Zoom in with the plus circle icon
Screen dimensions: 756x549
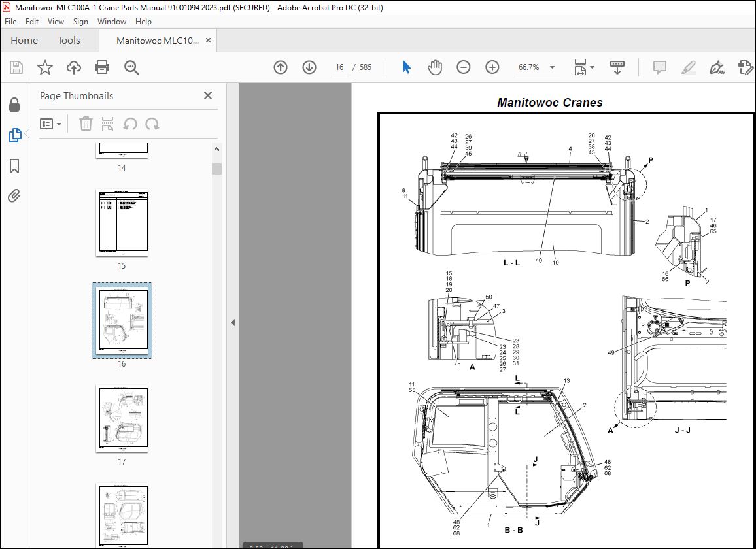(x=492, y=67)
